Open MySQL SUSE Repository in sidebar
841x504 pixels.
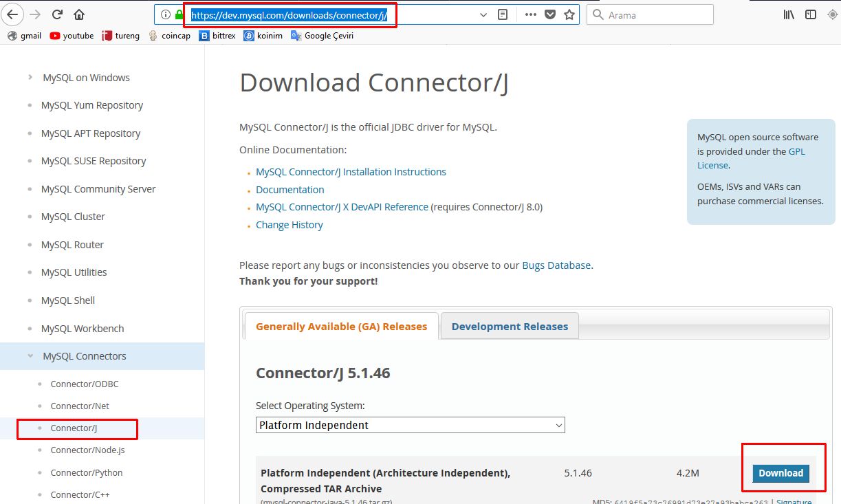[94, 161]
